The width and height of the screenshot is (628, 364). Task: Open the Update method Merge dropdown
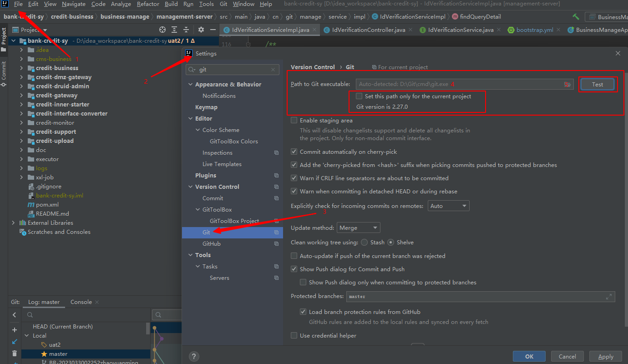point(358,227)
